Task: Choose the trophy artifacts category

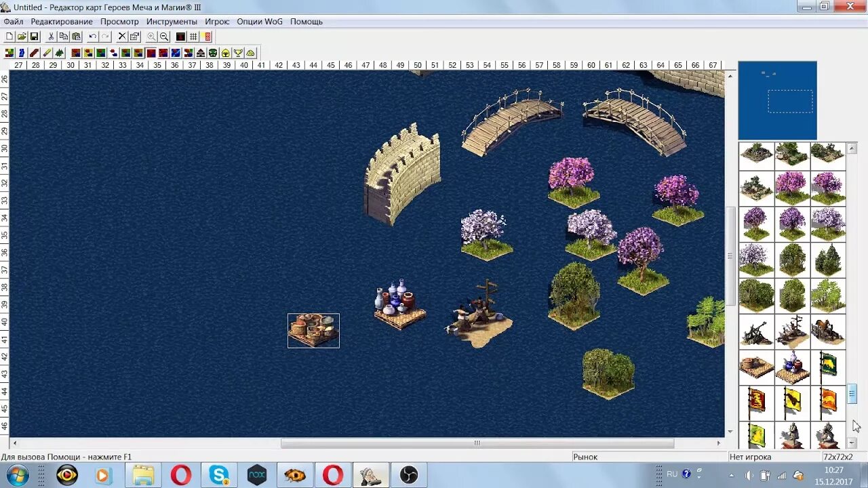Action: coord(238,53)
